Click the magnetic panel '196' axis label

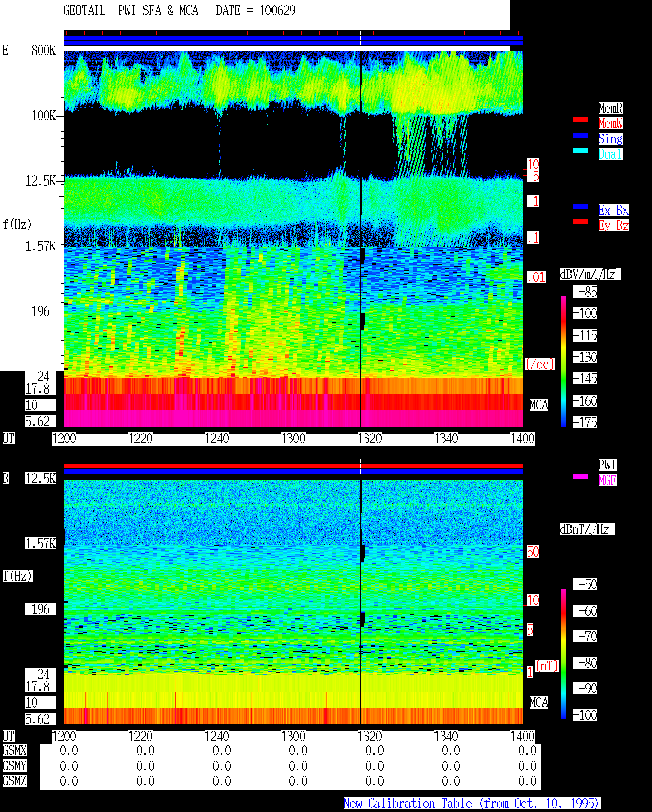tap(41, 609)
